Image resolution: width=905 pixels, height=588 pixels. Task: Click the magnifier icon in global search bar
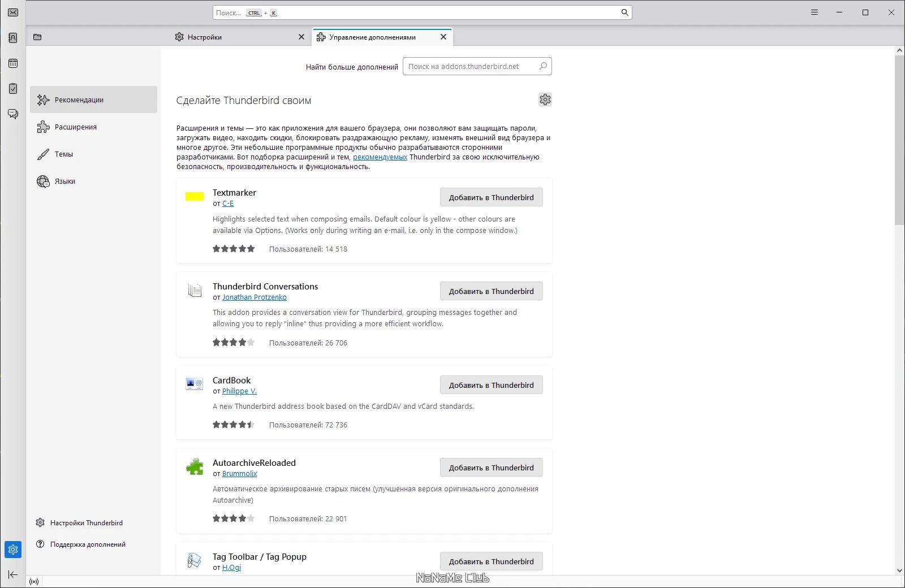(x=624, y=12)
